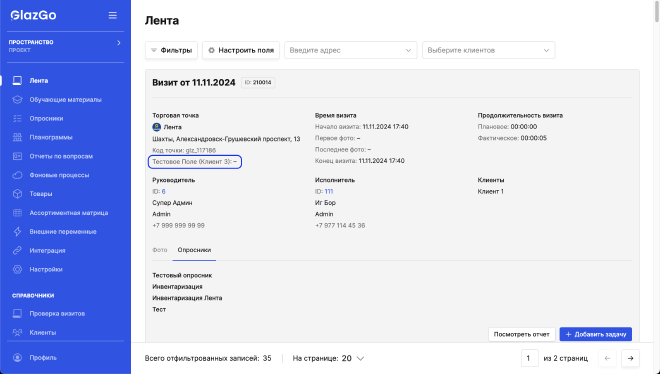Click the Проверка визитов icon
This screenshot has height=374, width=660.
(17, 313)
